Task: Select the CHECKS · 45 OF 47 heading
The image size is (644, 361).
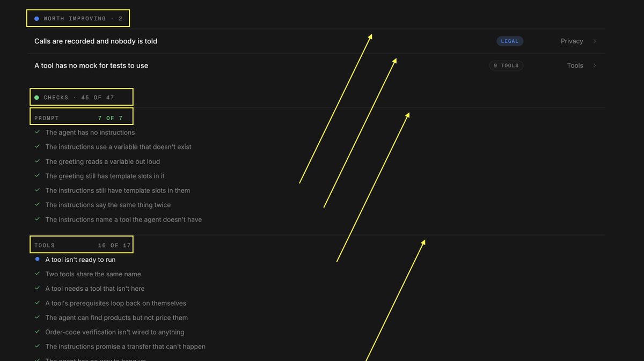Action: 79,98
